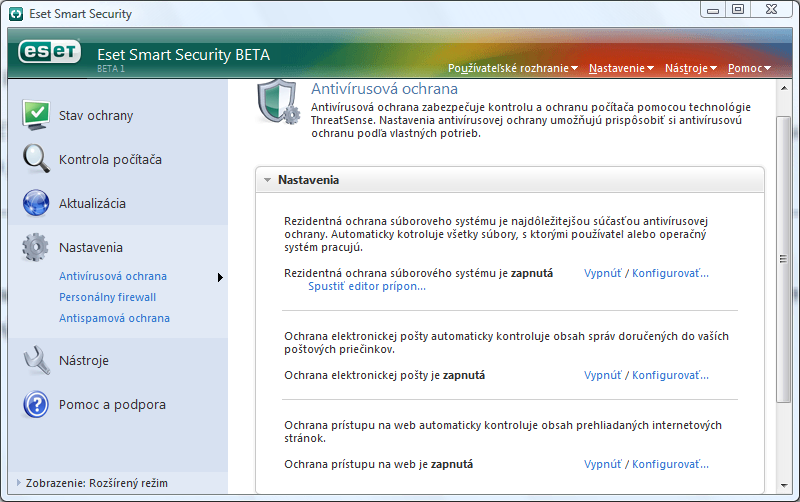This screenshot has height=502, width=800.
Task: Open the Stav ochrany section
Action: click(x=96, y=116)
